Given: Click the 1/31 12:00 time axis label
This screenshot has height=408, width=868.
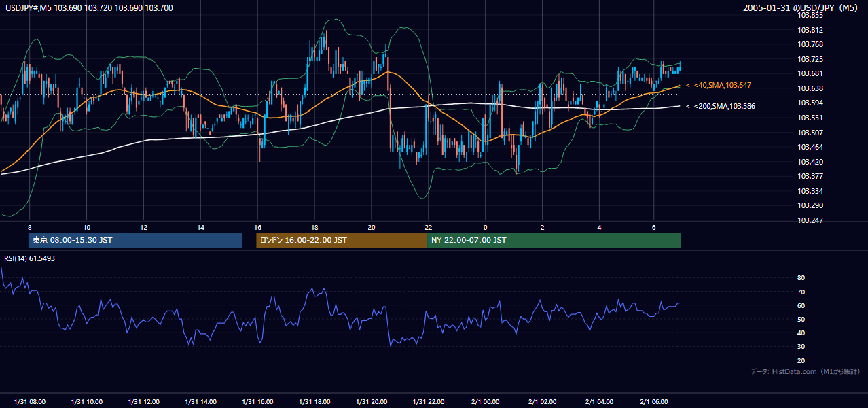Looking at the screenshot, I should 143,401.
